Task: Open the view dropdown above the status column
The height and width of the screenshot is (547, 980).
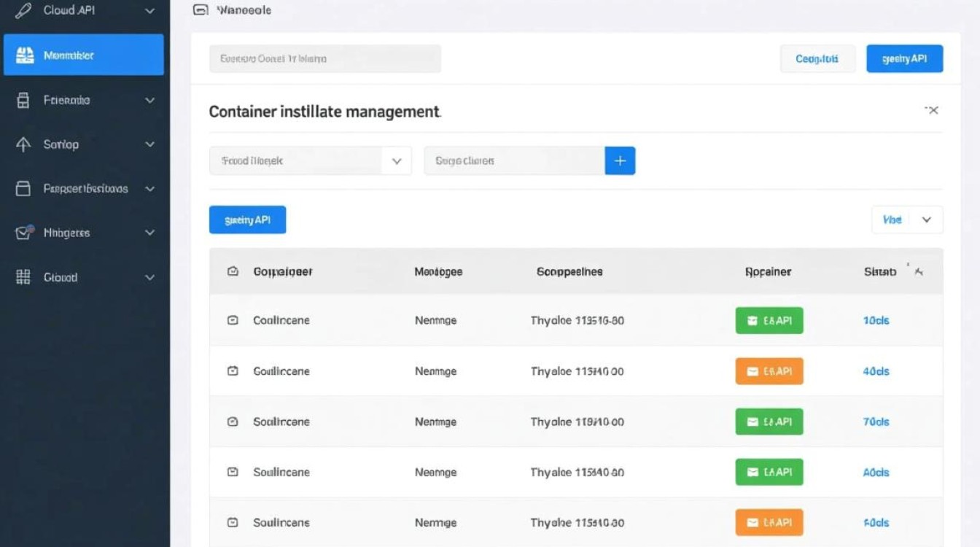Action: point(906,219)
